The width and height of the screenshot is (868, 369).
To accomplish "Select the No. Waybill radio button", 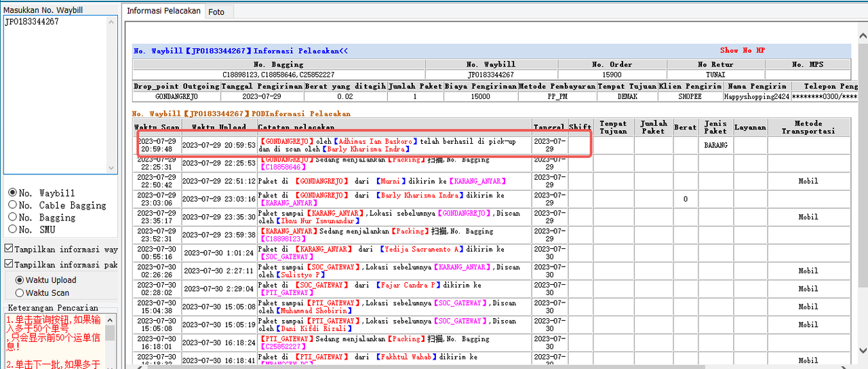I will [12, 193].
